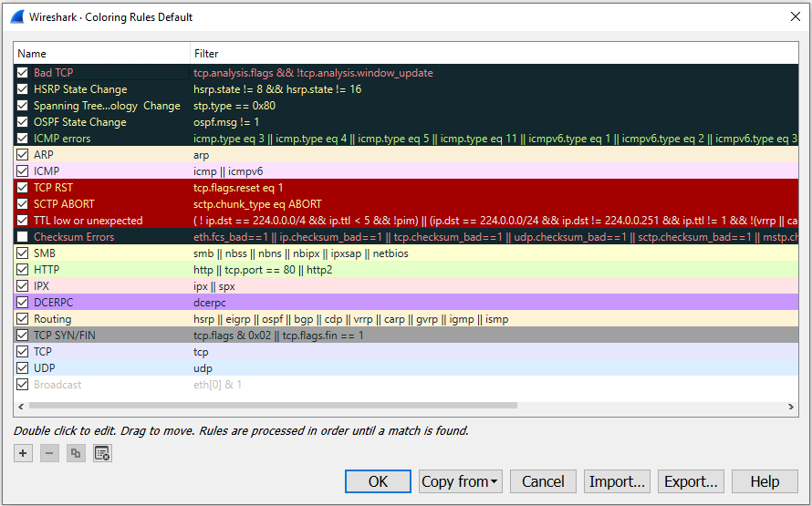Click the add new coloring rule plus icon
The image size is (812, 506).
click(23, 453)
